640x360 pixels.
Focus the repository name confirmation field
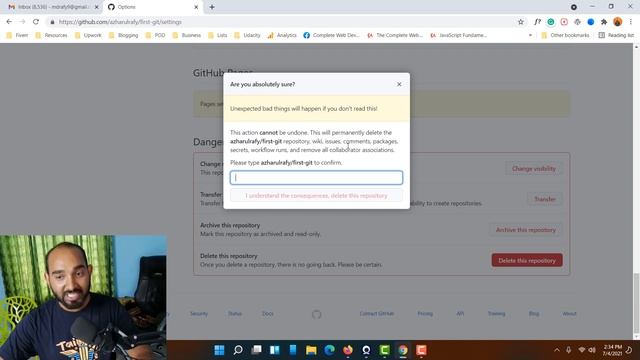coord(316,178)
